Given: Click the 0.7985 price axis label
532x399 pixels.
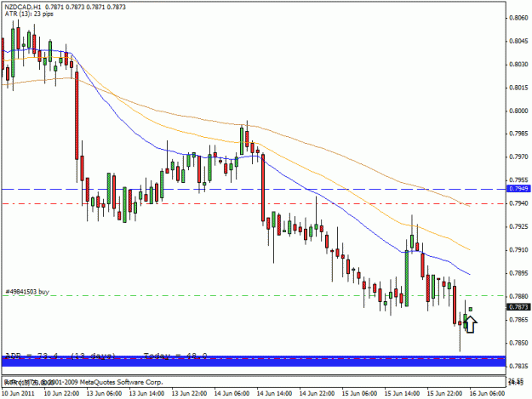Looking at the screenshot, I should click(x=519, y=134).
